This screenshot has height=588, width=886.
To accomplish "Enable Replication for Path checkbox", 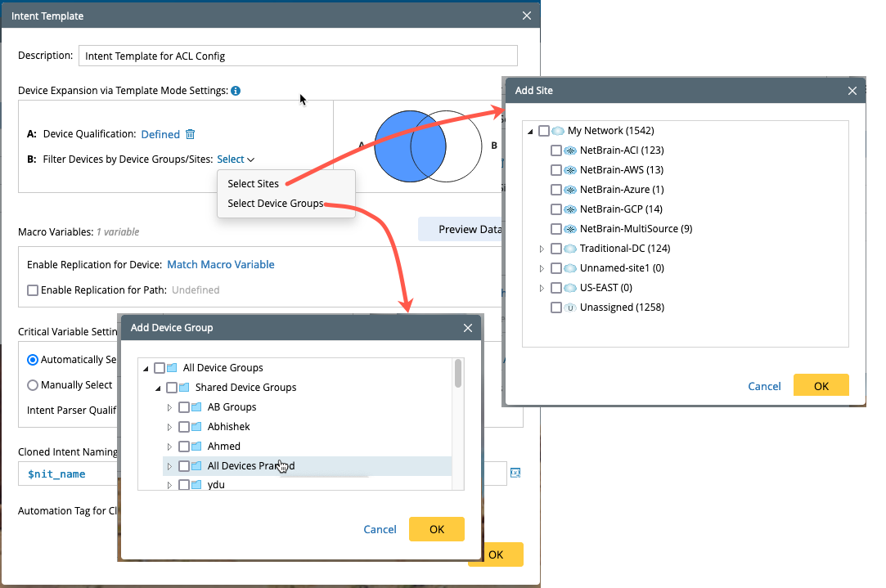I will click(x=33, y=290).
